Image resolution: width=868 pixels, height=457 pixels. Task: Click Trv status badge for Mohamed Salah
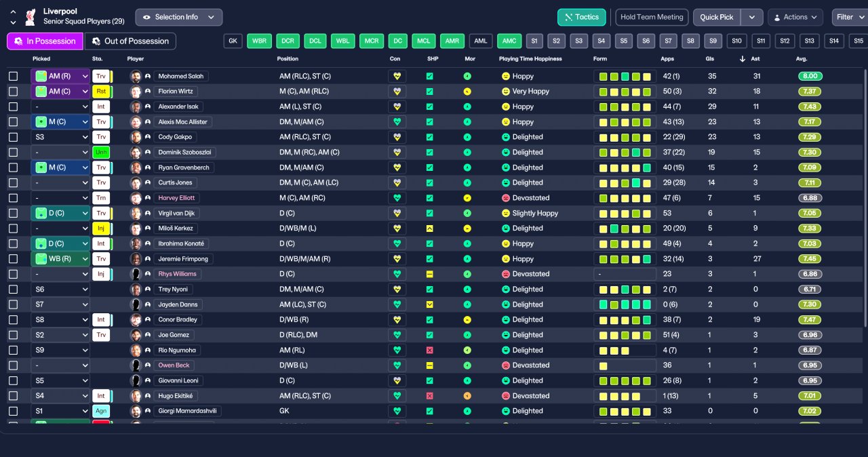point(101,77)
